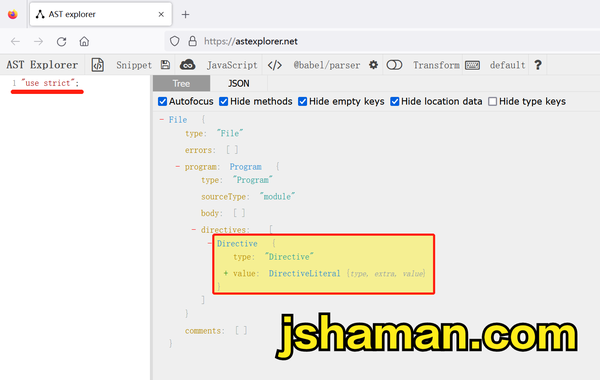Collapse the File node

pos(162,120)
